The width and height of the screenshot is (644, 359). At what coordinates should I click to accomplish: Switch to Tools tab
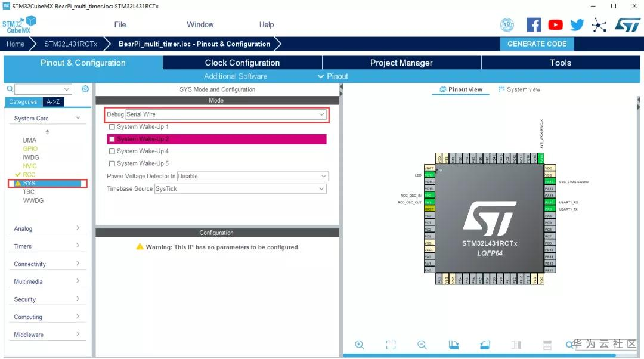point(560,63)
